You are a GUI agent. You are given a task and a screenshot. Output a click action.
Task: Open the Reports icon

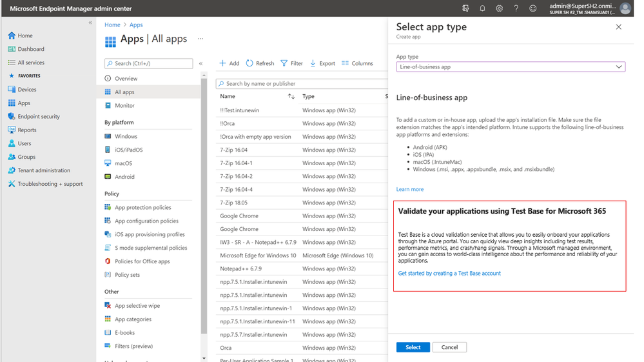click(x=12, y=130)
